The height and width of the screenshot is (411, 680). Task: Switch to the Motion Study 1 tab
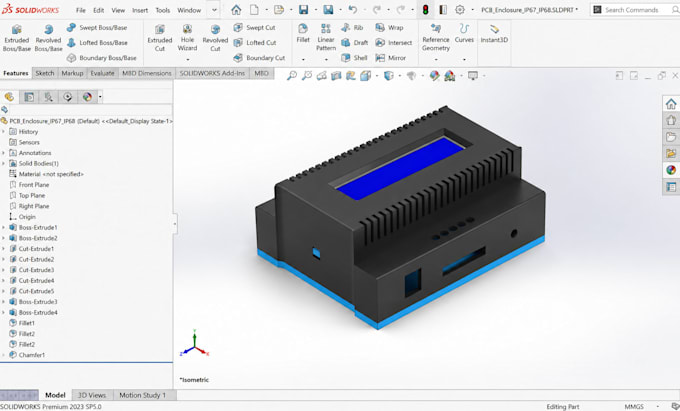[x=143, y=395]
